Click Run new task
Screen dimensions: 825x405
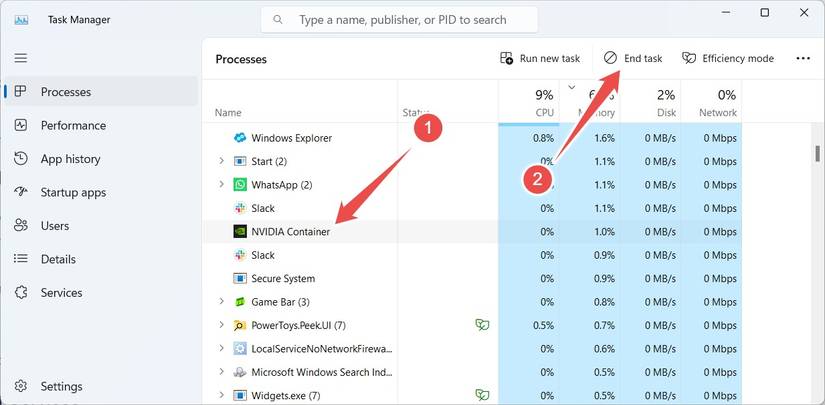[540, 59]
